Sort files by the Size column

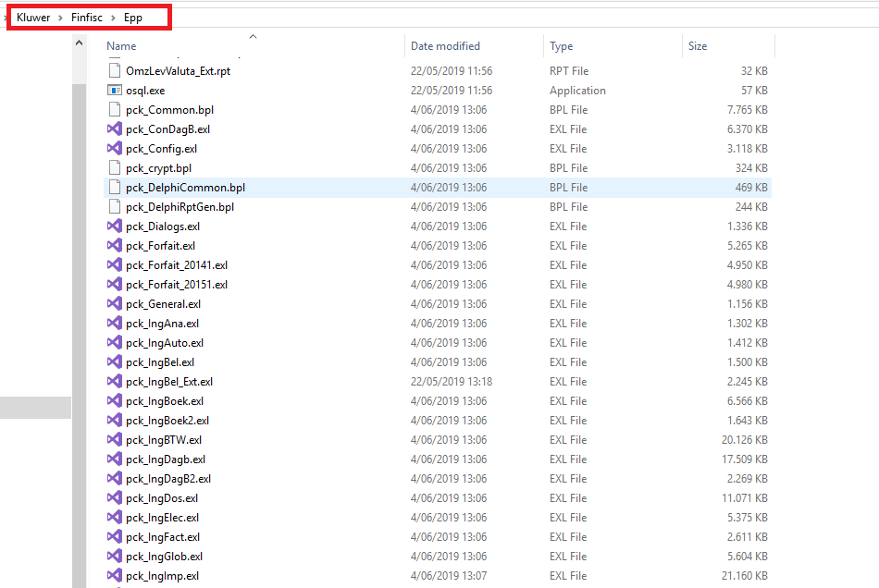[x=697, y=46]
